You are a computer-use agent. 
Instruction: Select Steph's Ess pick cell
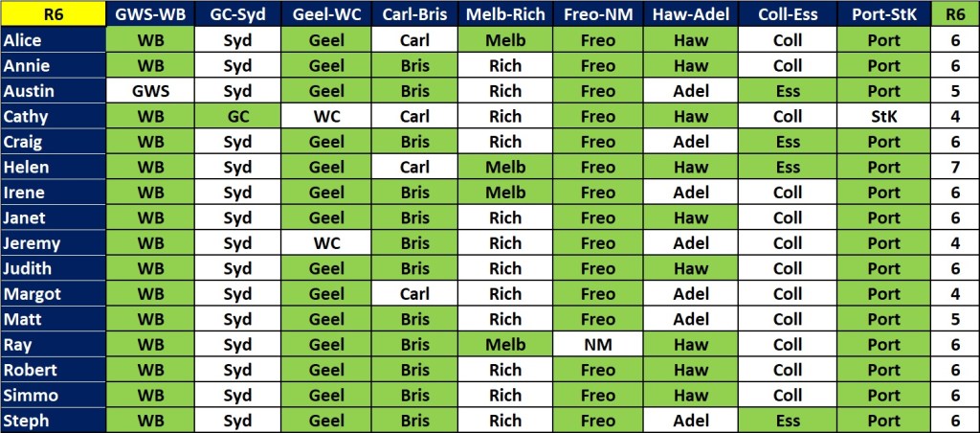coord(788,421)
